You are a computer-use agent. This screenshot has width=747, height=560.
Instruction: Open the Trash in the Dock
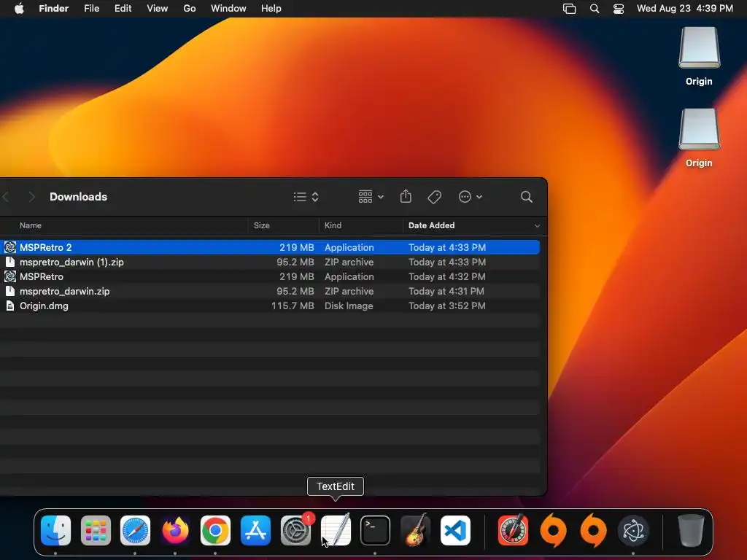tap(691, 531)
